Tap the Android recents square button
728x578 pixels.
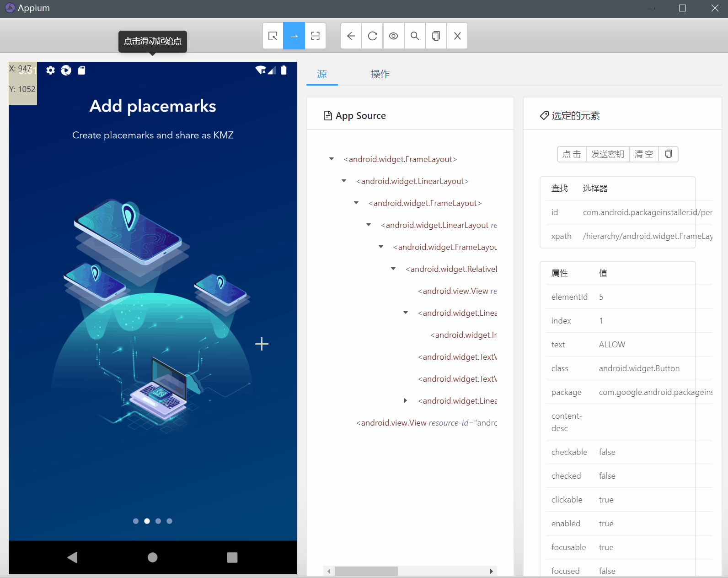point(232,557)
